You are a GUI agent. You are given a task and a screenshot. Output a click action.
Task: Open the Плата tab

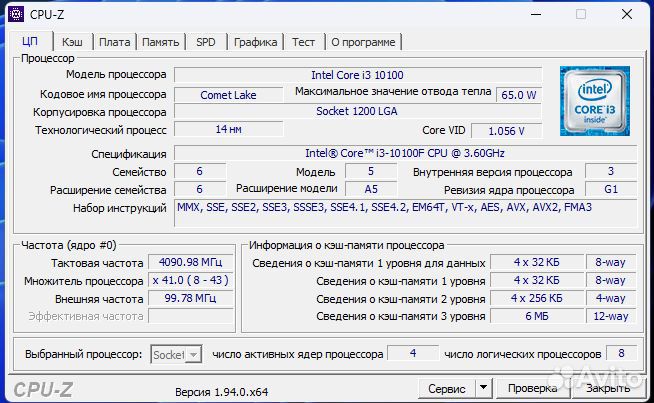tap(114, 42)
